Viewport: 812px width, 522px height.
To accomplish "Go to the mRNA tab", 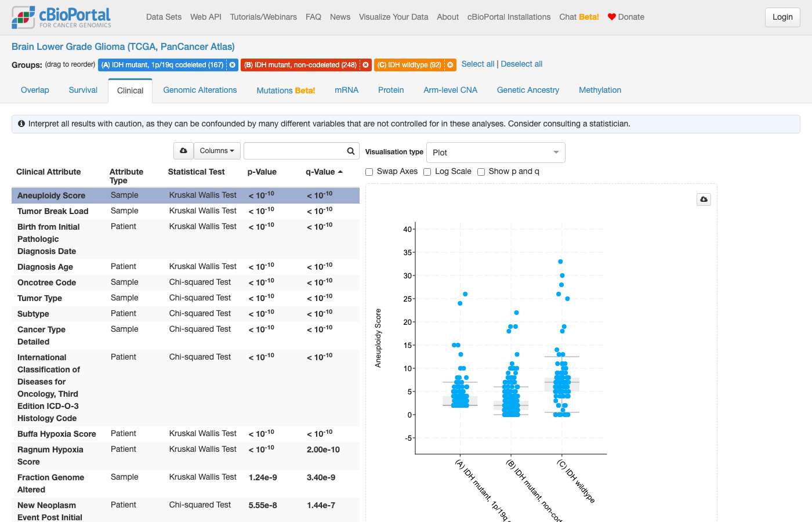I will click(x=347, y=90).
